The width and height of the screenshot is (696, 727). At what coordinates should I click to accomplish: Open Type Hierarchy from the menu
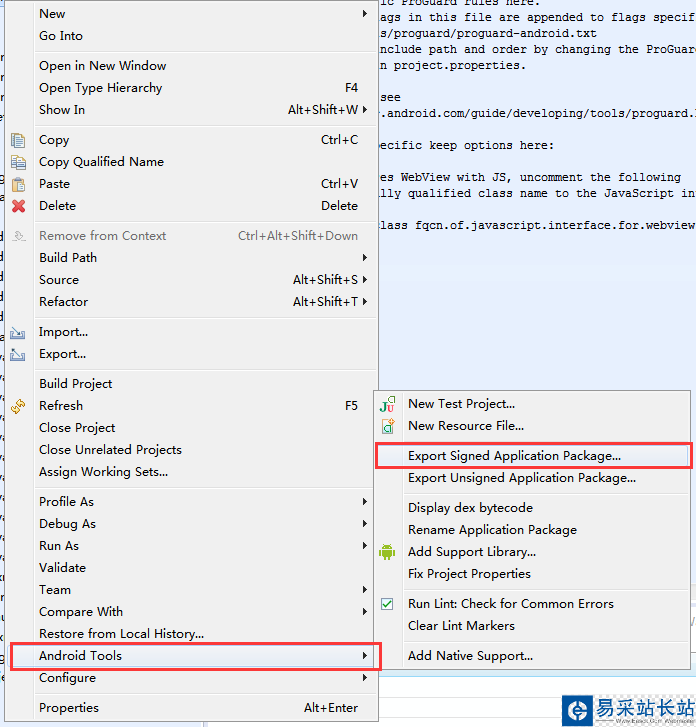(191, 88)
